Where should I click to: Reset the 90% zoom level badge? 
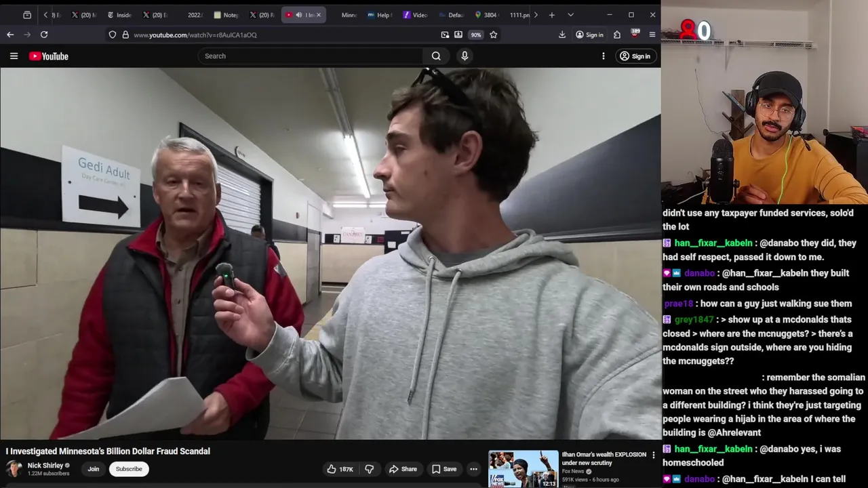[476, 35]
